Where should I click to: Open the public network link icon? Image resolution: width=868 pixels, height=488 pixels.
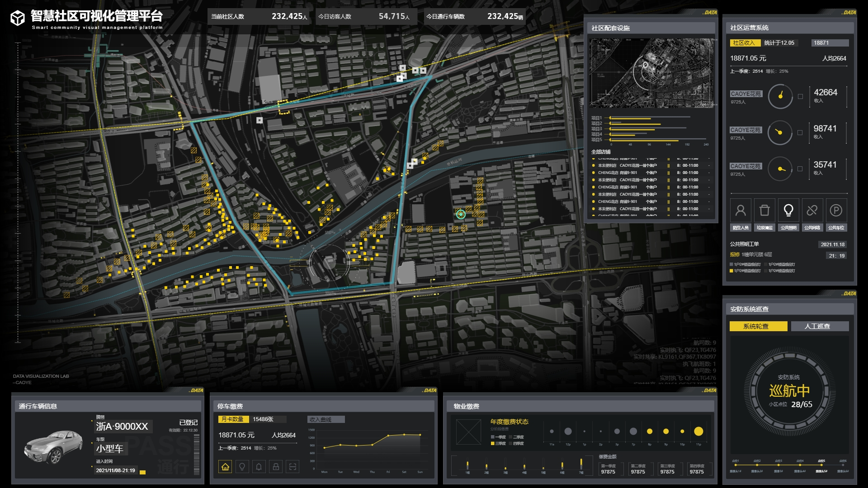click(x=812, y=211)
